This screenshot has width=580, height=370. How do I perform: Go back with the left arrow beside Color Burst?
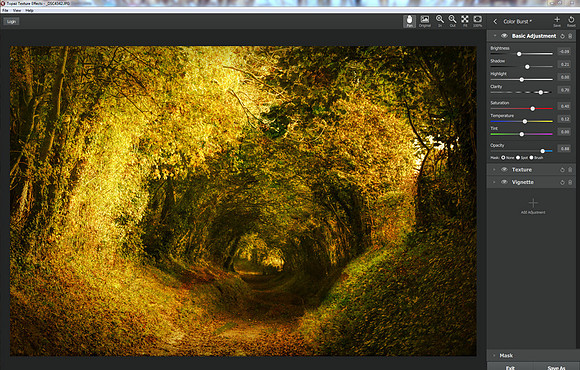coord(495,21)
